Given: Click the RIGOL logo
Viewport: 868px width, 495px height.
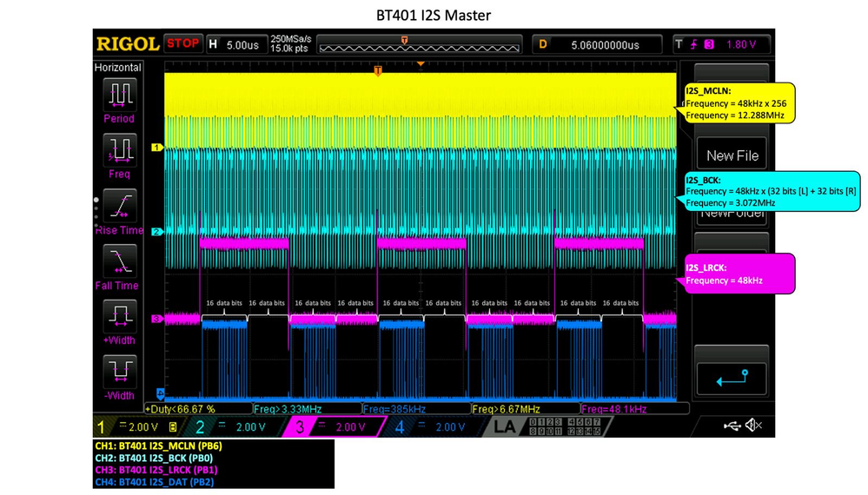Looking at the screenshot, I should click(x=128, y=44).
